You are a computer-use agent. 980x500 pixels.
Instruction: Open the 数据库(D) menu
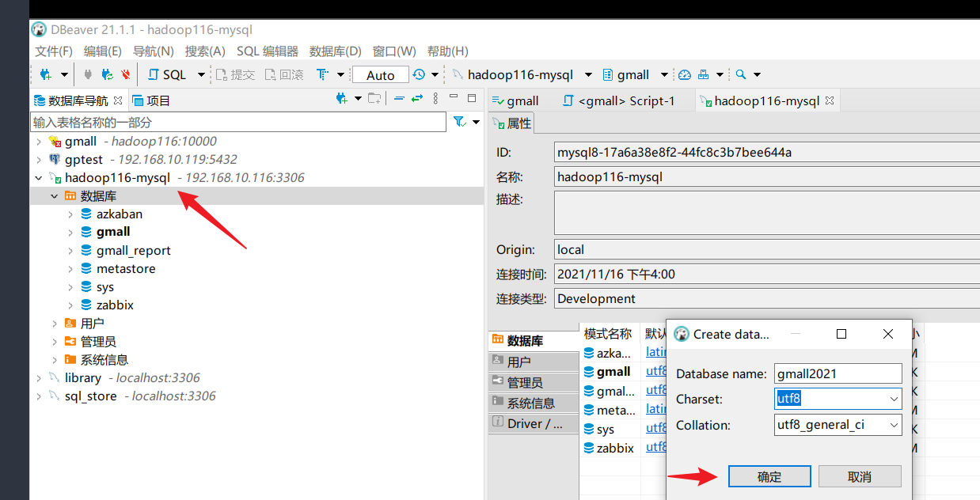336,51
